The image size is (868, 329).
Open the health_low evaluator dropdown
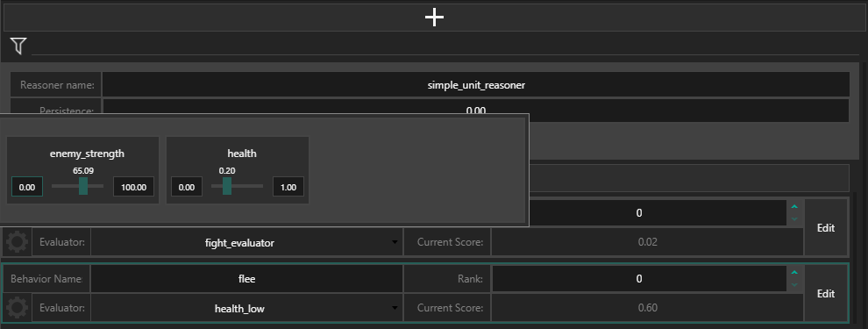246,308
